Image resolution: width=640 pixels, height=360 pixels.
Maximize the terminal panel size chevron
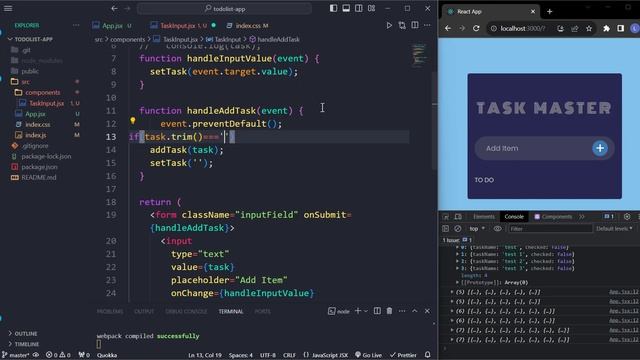[415, 311]
